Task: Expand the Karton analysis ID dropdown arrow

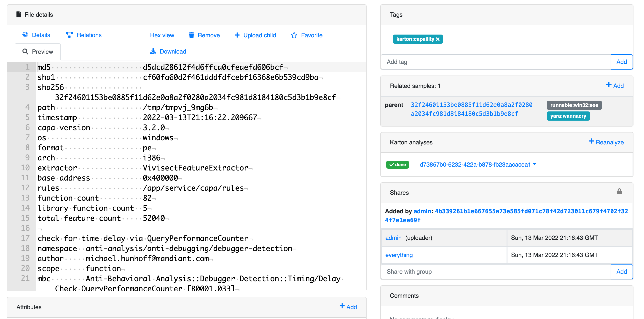Action: (x=534, y=164)
